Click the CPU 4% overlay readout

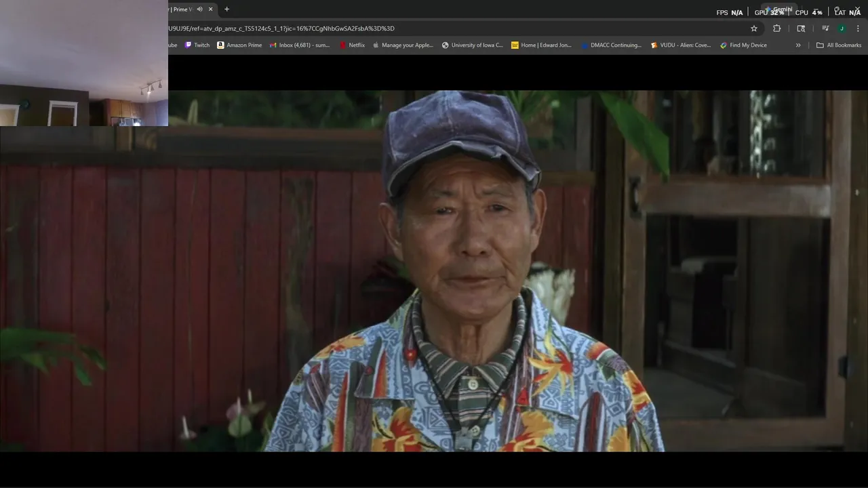[809, 12]
